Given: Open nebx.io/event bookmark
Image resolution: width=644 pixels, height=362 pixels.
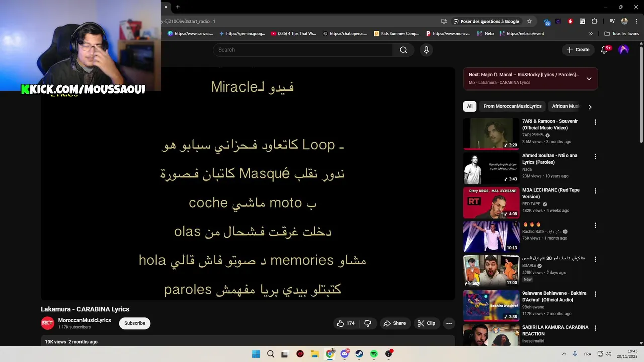Looking at the screenshot, I should pyautogui.click(x=522, y=34).
